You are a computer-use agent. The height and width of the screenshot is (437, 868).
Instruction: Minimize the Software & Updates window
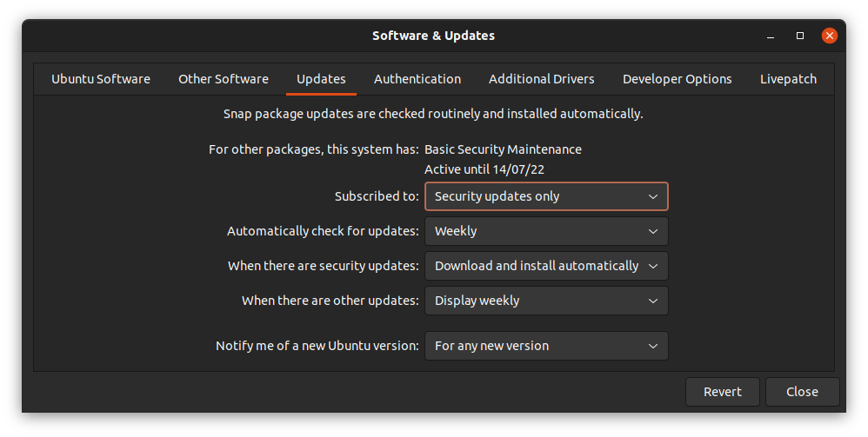coord(771,36)
